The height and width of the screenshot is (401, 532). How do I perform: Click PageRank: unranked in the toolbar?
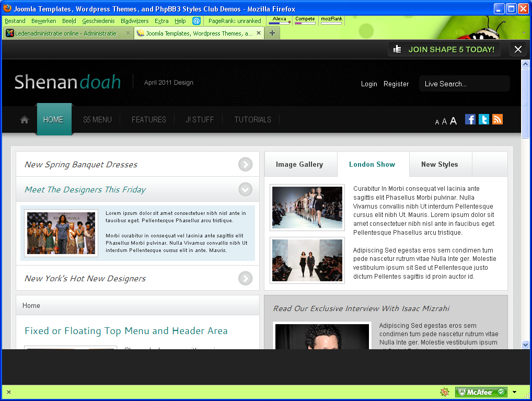click(235, 21)
